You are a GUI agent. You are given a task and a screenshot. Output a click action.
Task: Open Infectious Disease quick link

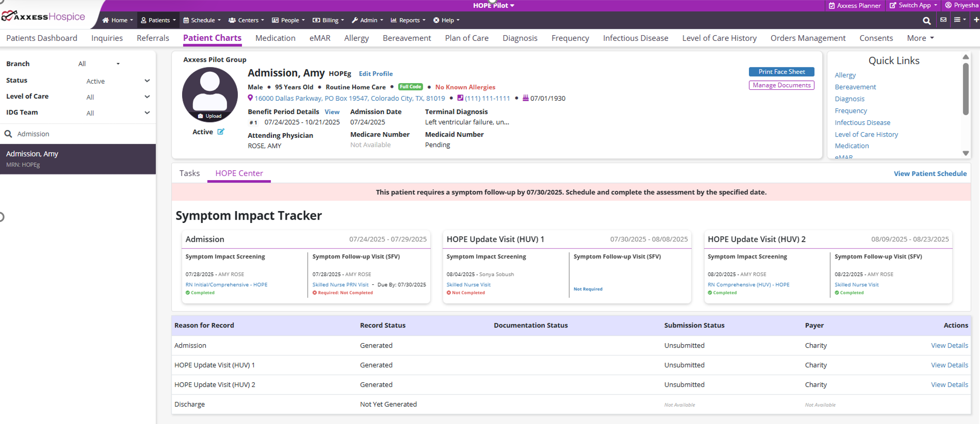coord(863,123)
